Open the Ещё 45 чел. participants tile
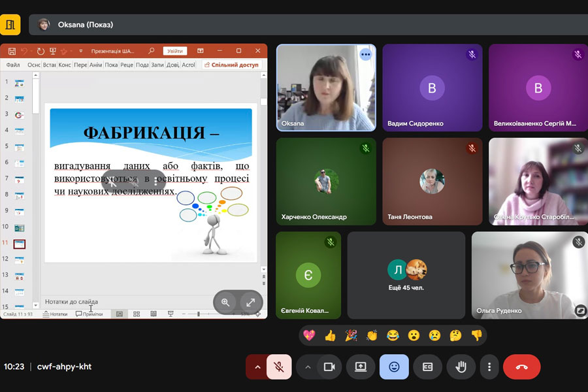 point(406,275)
